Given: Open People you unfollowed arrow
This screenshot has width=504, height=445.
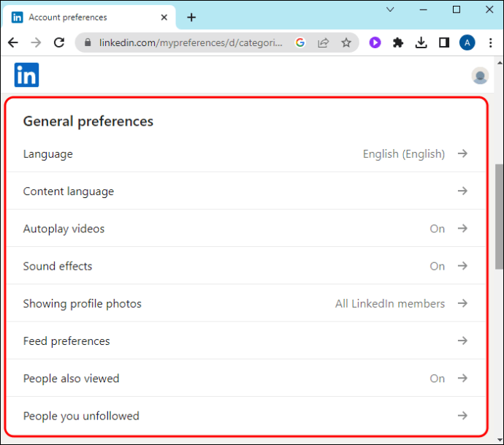Looking at the screenshot, I should [462, 416].
